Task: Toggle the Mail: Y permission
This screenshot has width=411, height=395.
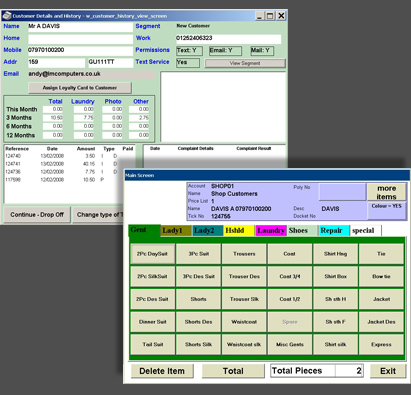Action: click(262, 51)
